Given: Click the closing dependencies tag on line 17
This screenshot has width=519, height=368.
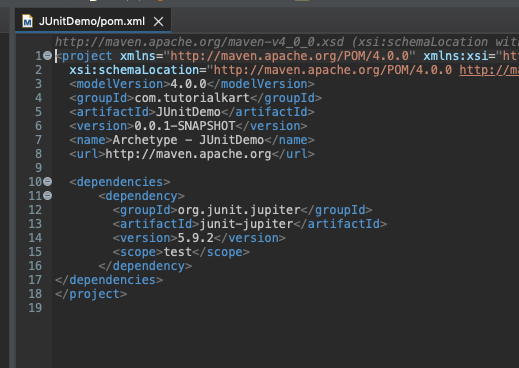Looking at the screenshot, I should (x=109, y=280).
